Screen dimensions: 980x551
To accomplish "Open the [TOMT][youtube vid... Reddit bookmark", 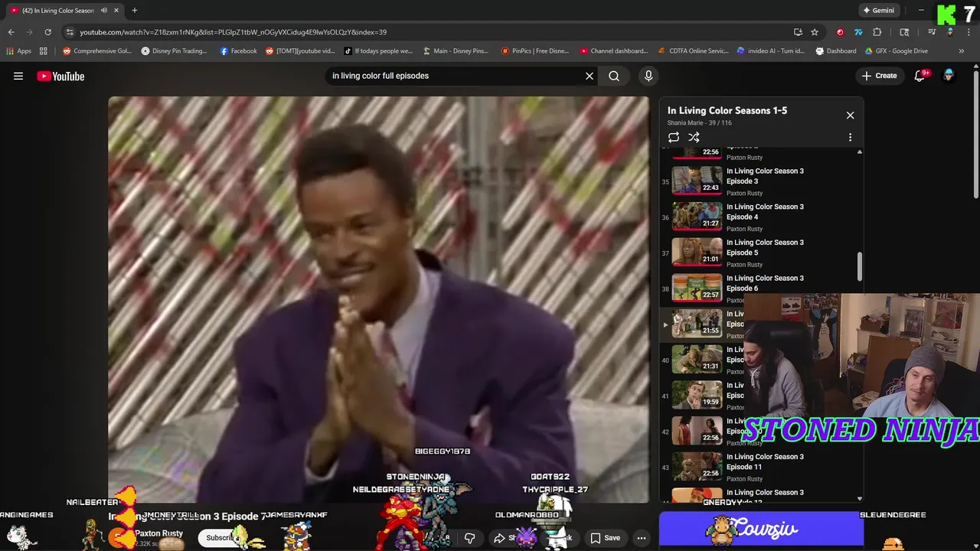I will coord(300,51).
